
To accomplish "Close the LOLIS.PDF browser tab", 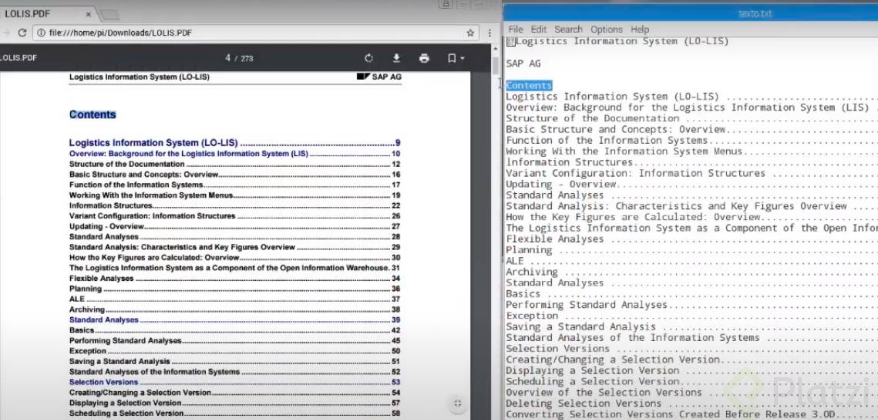I will pos(88,14).
